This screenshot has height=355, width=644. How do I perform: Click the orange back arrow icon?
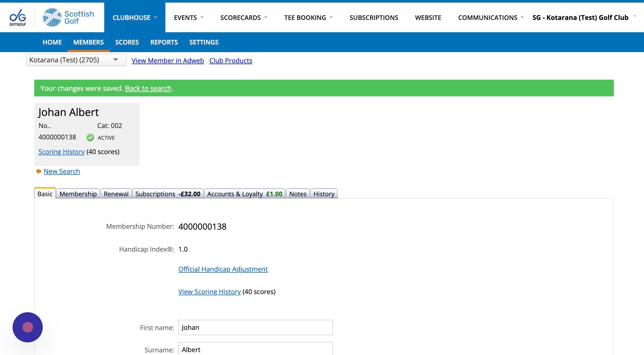[38, 171]
